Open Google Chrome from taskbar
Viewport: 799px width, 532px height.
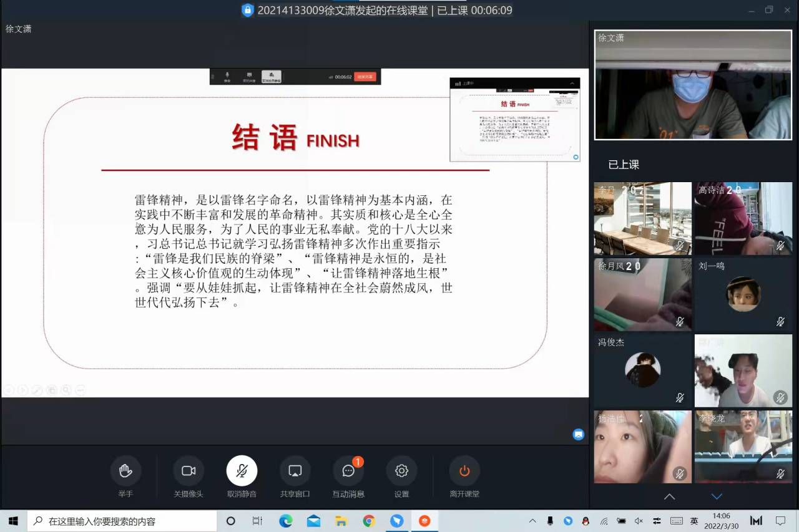369,521
